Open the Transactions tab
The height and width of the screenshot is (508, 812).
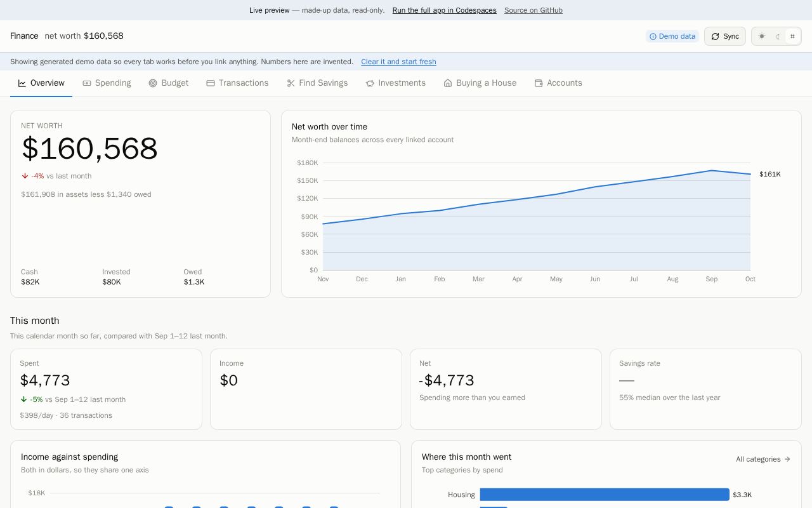(237, 83)
